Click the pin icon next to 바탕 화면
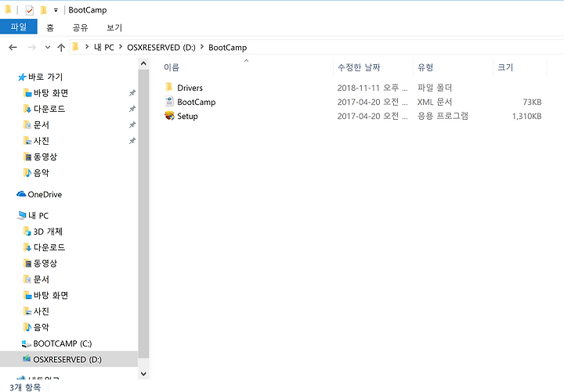This screenshot has height=392, width=564. [132, 93]
